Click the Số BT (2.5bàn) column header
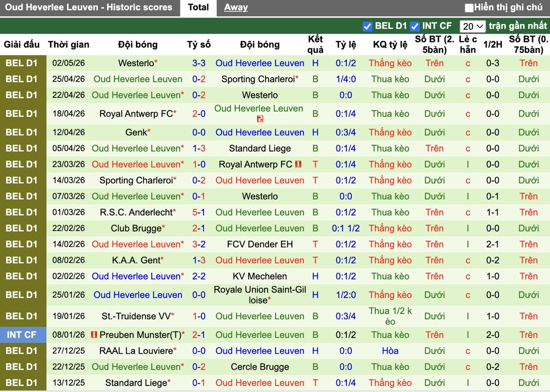Viewport: 550px width, 392px height. 434,45
